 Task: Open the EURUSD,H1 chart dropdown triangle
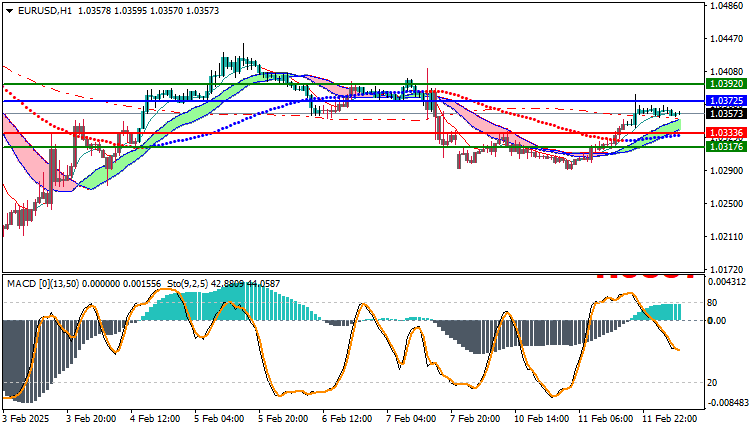click(x=10, y=11)
